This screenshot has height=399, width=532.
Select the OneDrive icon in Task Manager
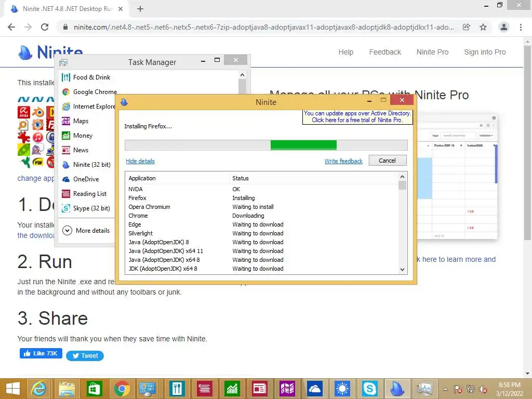point(66,179)
